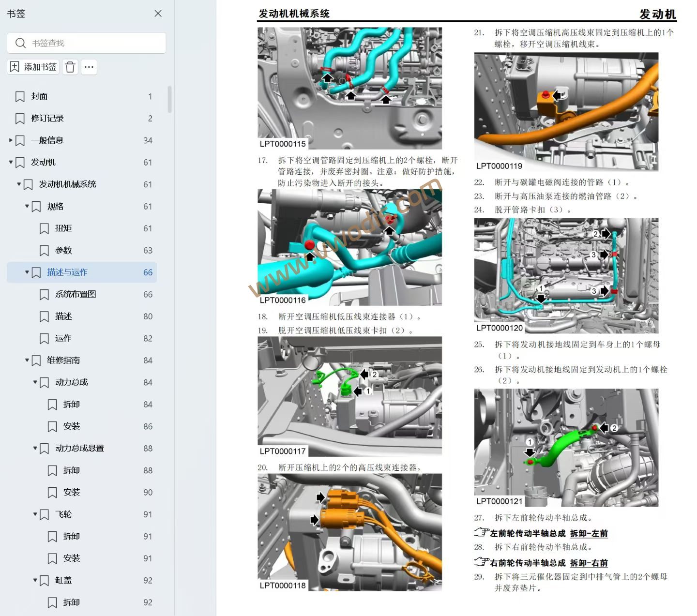Click the bookmarks panel scrollbar
Viewport: 697px width, 616px height.
170,99
